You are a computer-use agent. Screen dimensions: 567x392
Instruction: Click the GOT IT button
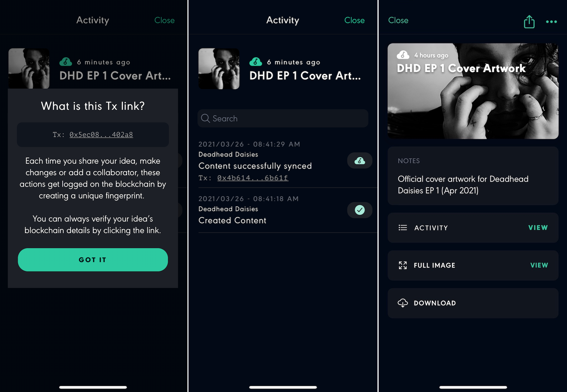coord(93,260)
